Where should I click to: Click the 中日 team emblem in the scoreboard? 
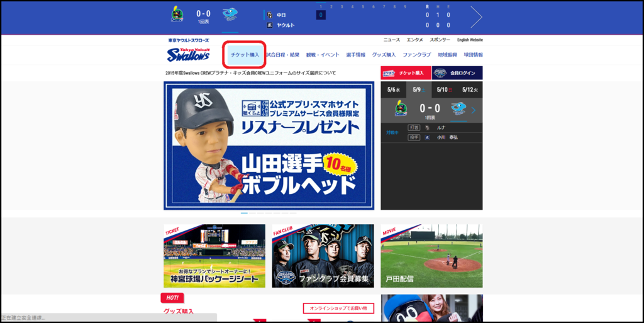pos(269,15)
